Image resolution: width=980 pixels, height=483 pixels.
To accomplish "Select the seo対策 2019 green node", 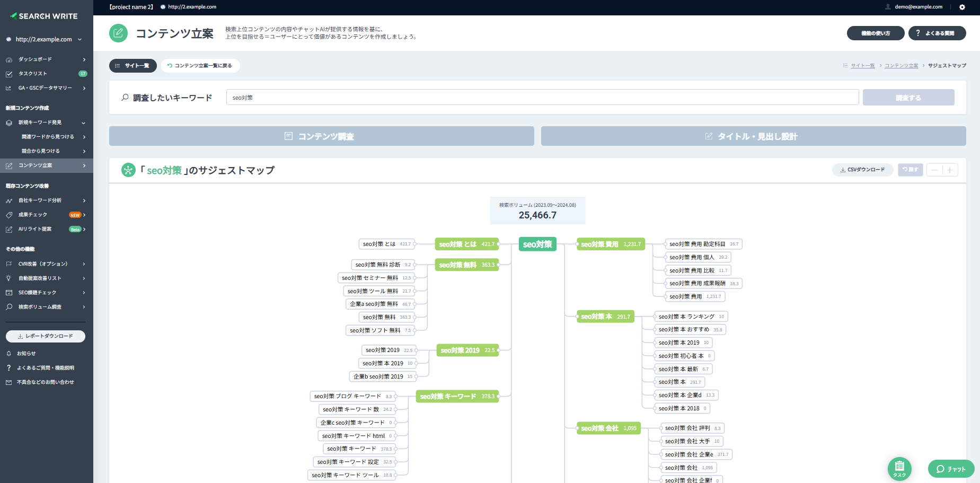I will 467,350.
